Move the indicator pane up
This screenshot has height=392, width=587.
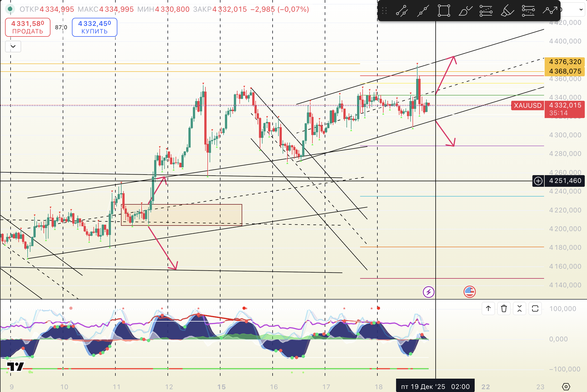click(x=488, y=308)
